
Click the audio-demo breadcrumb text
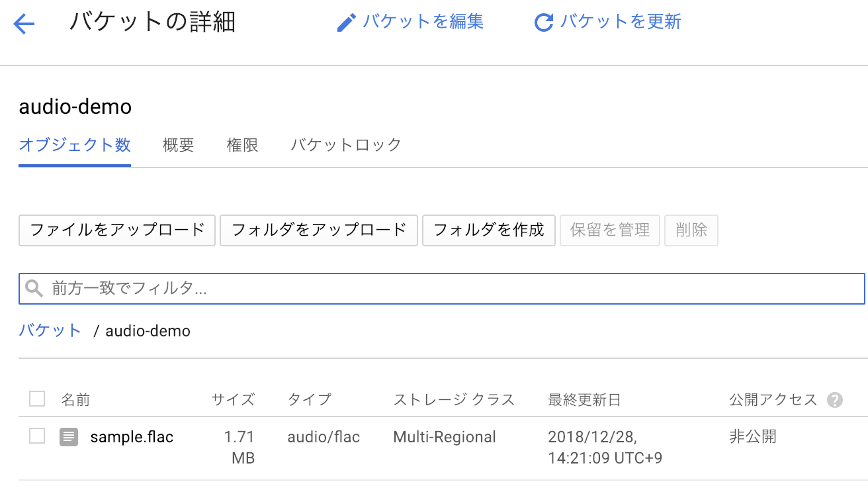pyautogui.click(x=148, y=330)
